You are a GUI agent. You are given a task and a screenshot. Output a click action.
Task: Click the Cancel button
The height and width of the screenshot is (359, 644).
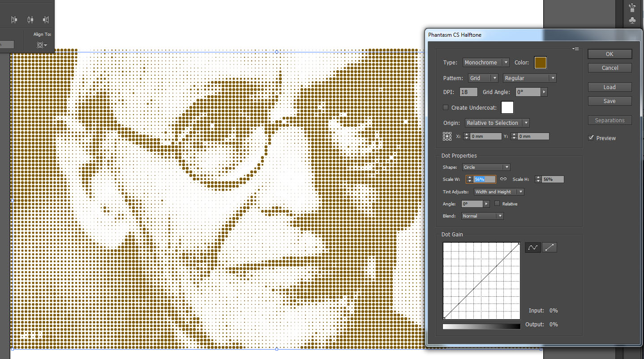pos(610,68)
